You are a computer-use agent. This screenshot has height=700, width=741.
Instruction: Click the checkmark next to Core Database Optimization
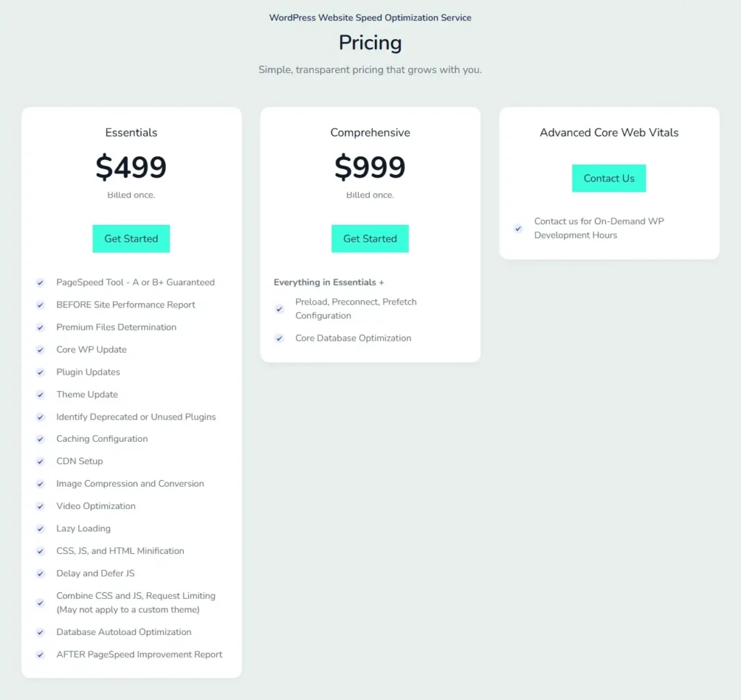pyautogui.click(x=279, y=338)
